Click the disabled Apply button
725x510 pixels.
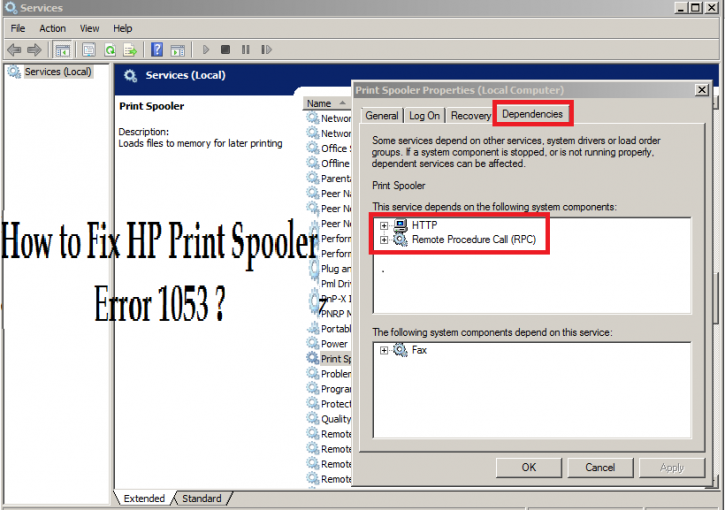pos(671,467)
